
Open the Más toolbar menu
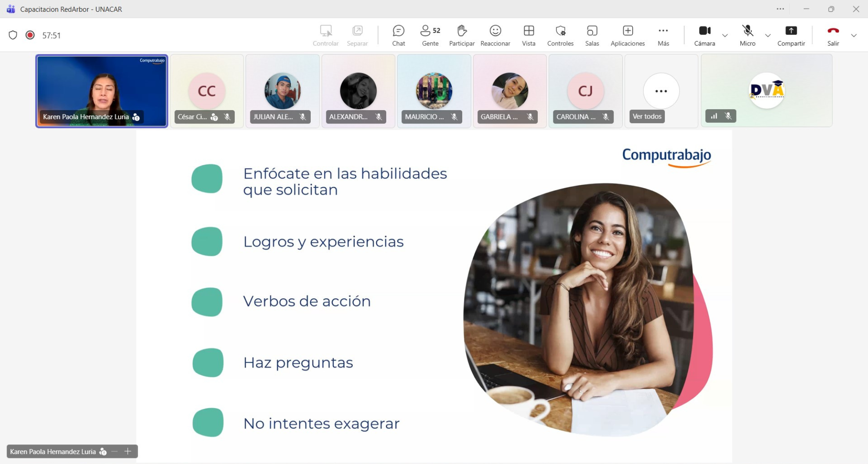click(663, 35)
